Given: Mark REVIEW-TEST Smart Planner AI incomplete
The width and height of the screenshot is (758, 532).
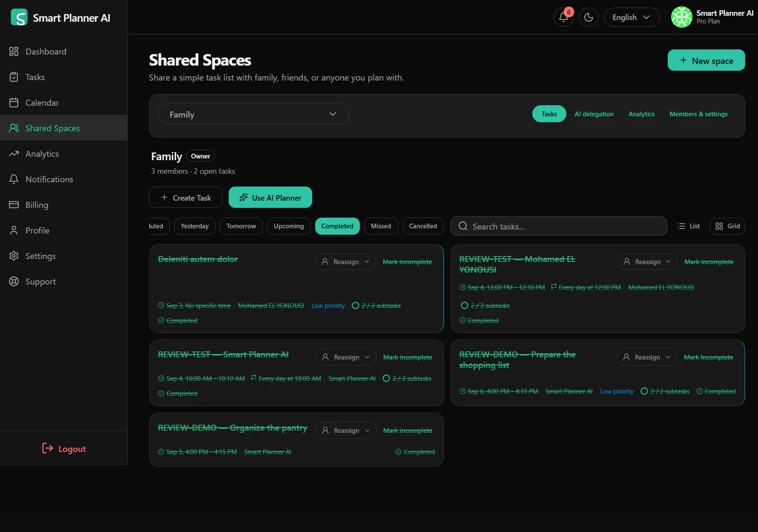Looking at the screenshot, I should 408,357.
